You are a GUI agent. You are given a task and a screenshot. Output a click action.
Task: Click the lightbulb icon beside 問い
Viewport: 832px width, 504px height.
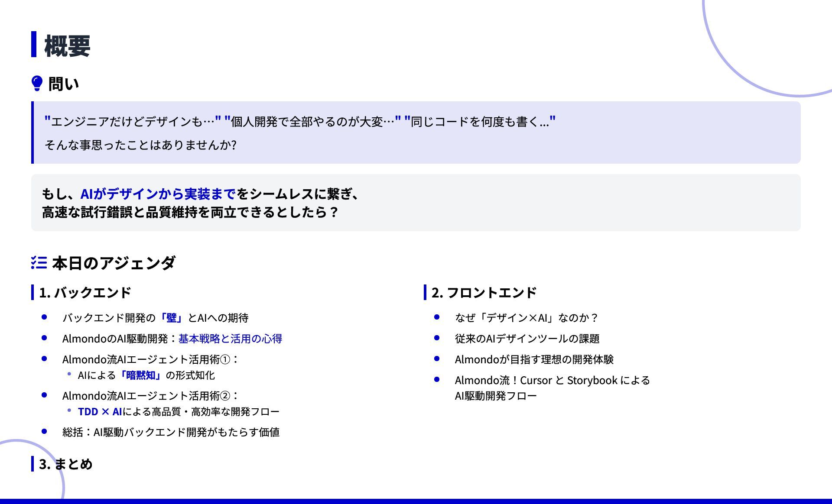click(x=37, y=83)
